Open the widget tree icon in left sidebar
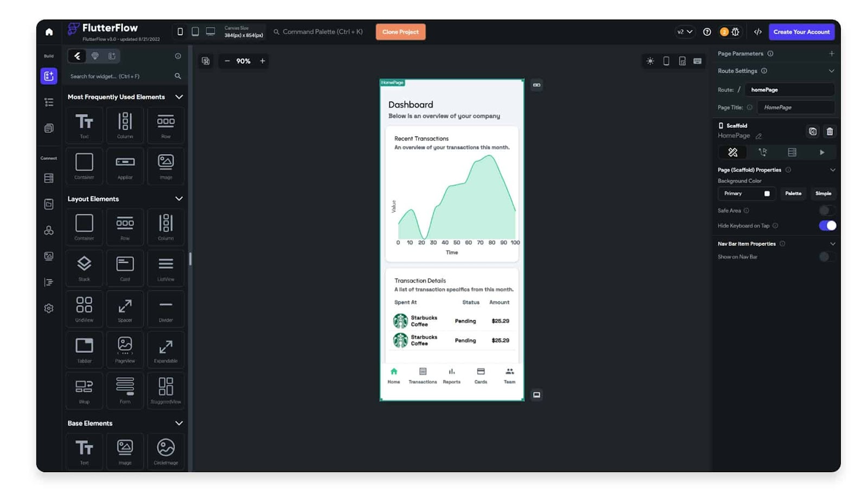Image resolution: width=868 pixels, height=502 pixels. 49,102
